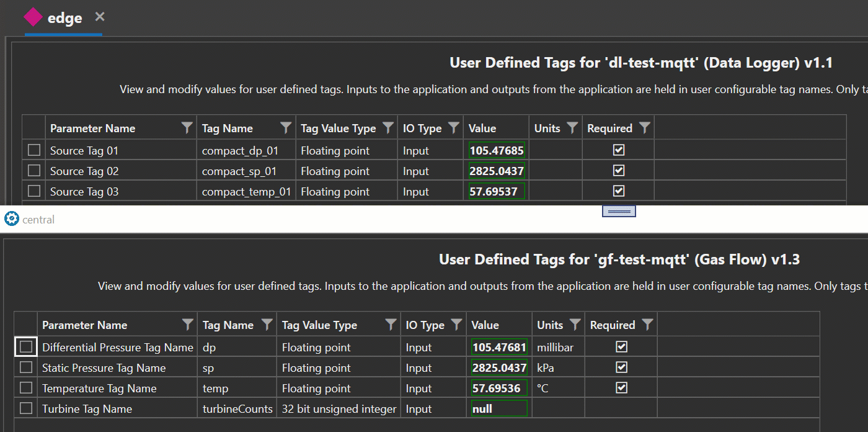Select the Differential Pressure Tag Name row checkbox

coord(26,346)
